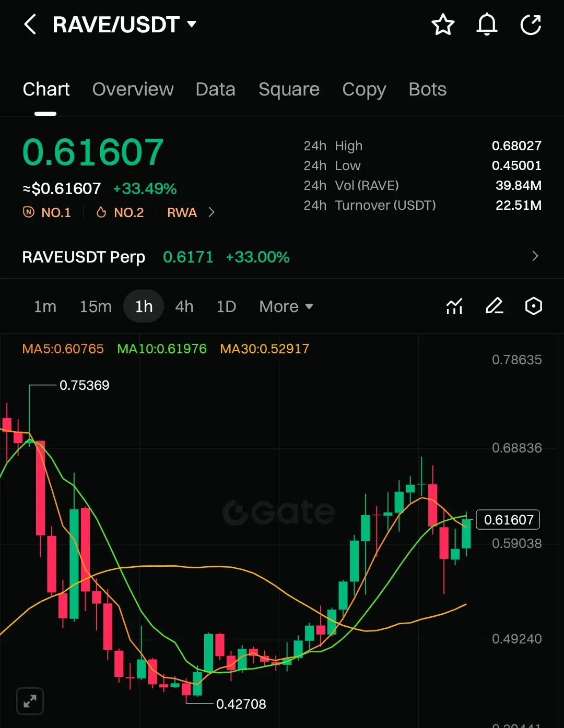Viewport: 564px width, 728px height.
Task: Set a price alert with bell icon
Action: (x=487, y=25)
